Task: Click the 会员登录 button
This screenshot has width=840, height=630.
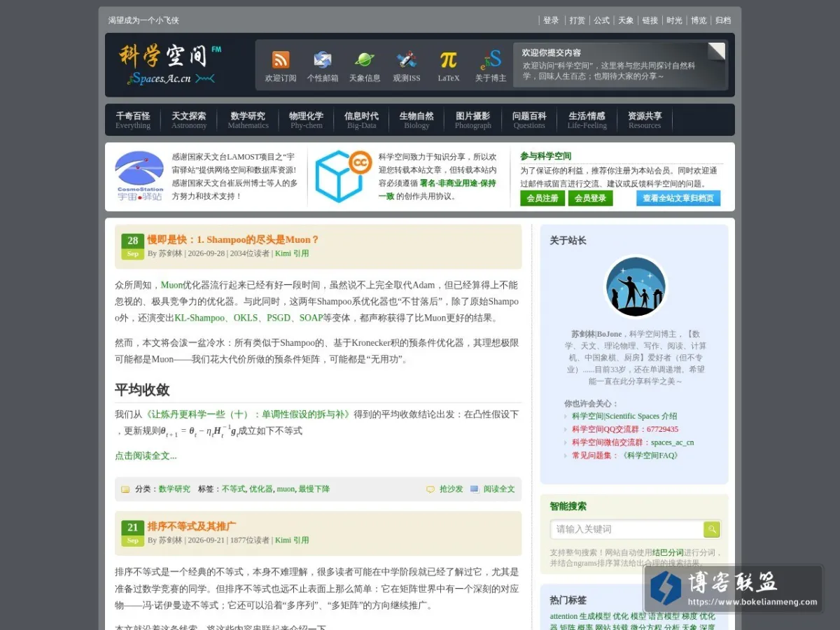Action: coord(590,198)
